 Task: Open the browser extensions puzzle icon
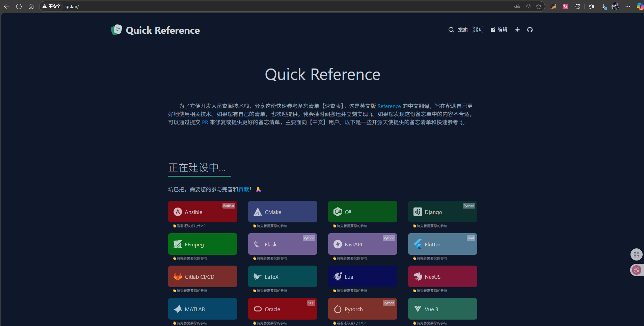tap(578, 6)
